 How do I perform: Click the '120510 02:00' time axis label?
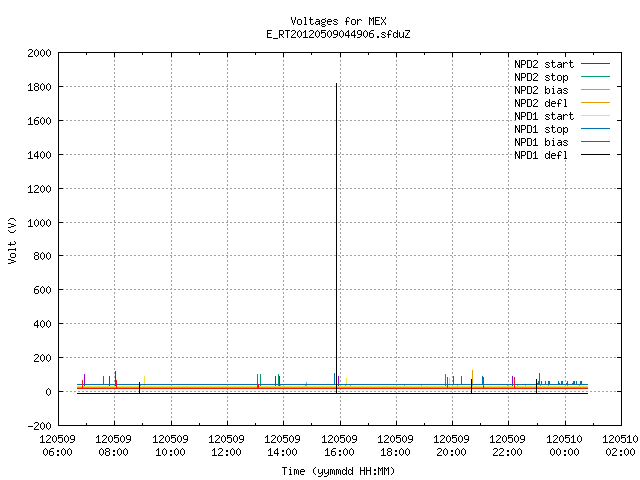click(x=620, y=446)
